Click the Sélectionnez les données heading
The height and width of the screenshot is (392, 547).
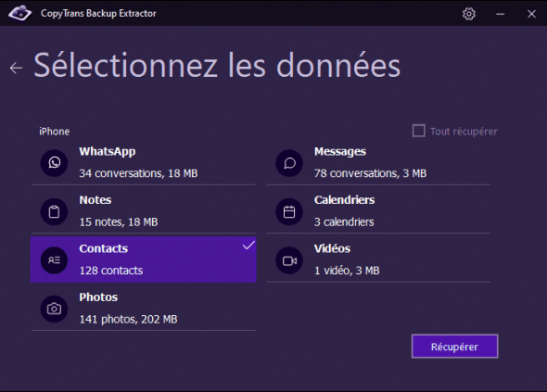tap(217, 66)
